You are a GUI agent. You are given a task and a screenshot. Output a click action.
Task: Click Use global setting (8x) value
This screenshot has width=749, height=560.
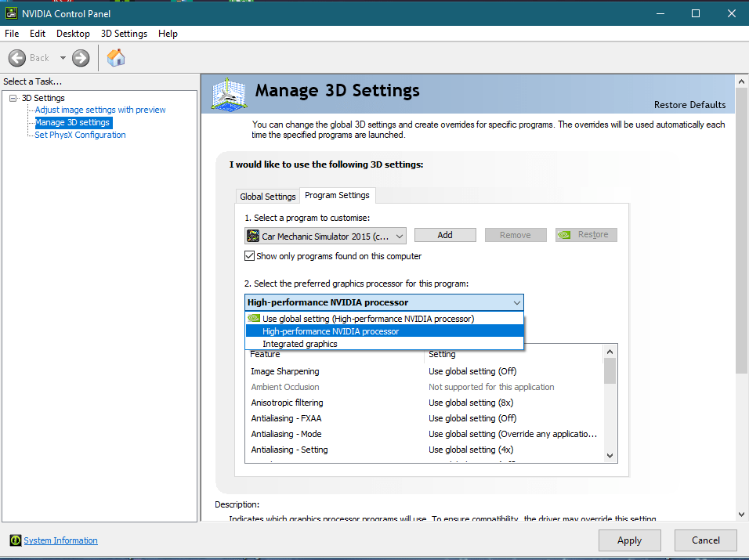click(x=471, y=403)
